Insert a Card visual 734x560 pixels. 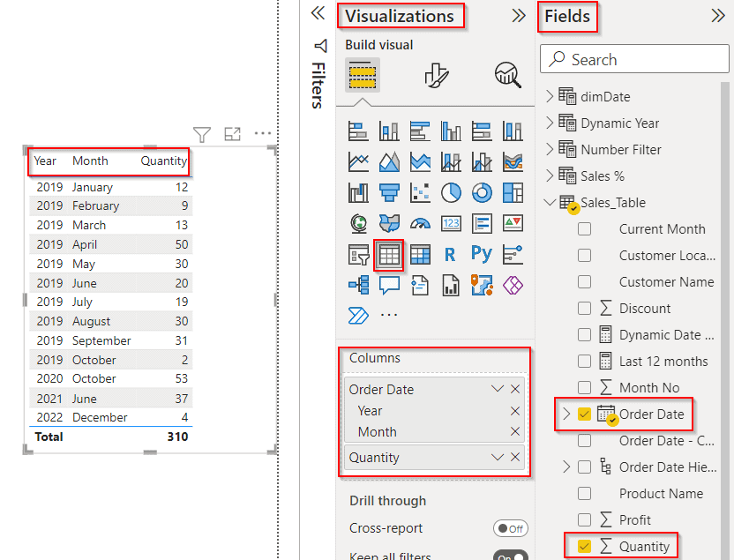click(x=451, y=224)
